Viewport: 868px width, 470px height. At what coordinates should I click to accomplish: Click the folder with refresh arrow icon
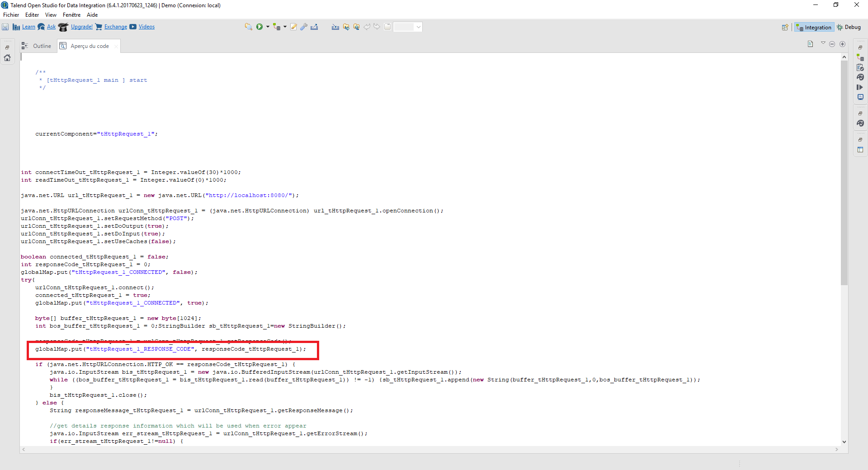pos(356,27)
